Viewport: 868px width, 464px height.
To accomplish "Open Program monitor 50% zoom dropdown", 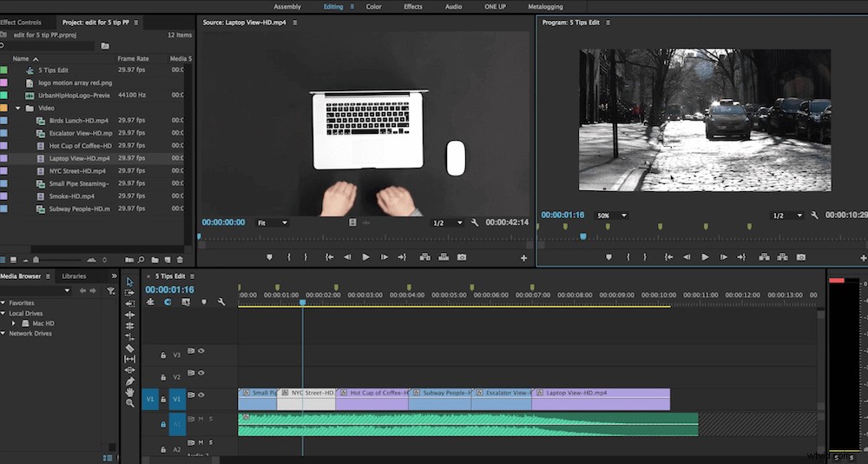I will pyautogui.click(x=611, y=215).
